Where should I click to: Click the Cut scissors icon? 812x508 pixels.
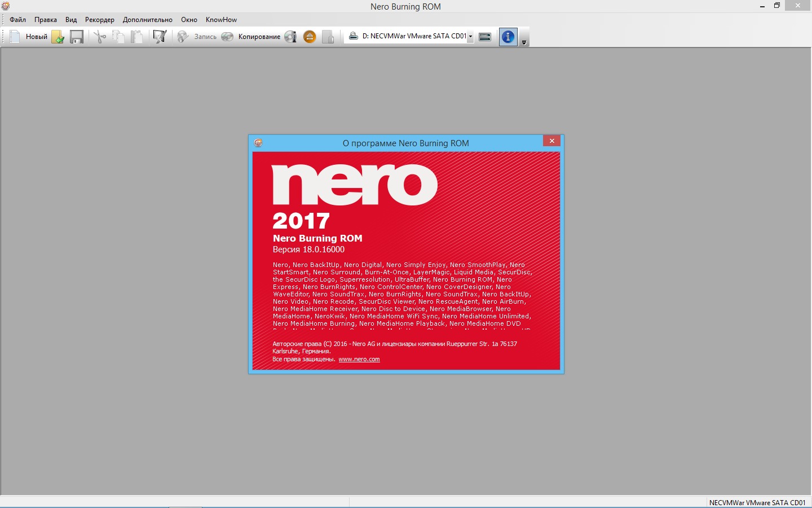[100, 37]
